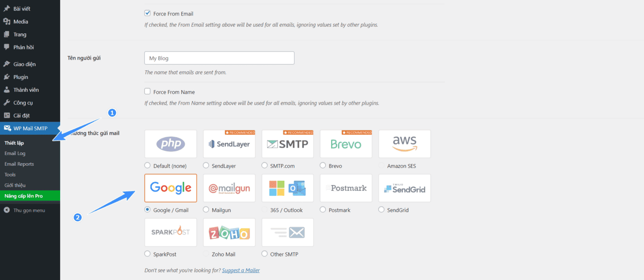This screenshot has height=280, width=644.
Task: Select the SMTP.com radio button
Action: point(265,166)
